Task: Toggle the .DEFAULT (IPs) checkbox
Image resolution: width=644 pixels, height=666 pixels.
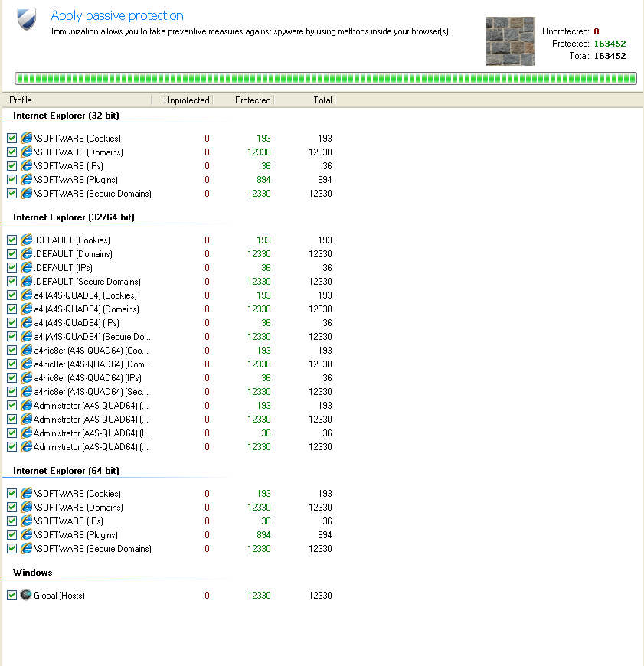Action: 12,268
